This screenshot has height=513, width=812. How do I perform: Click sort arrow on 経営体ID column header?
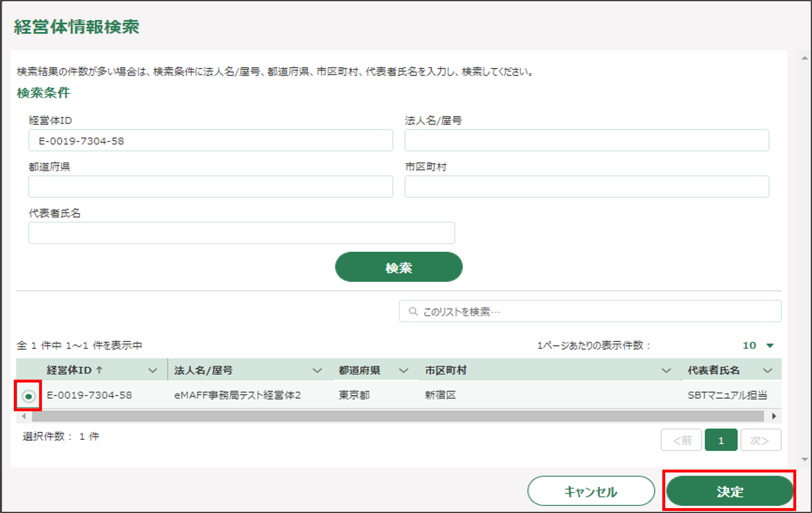(x=99, y=370)
